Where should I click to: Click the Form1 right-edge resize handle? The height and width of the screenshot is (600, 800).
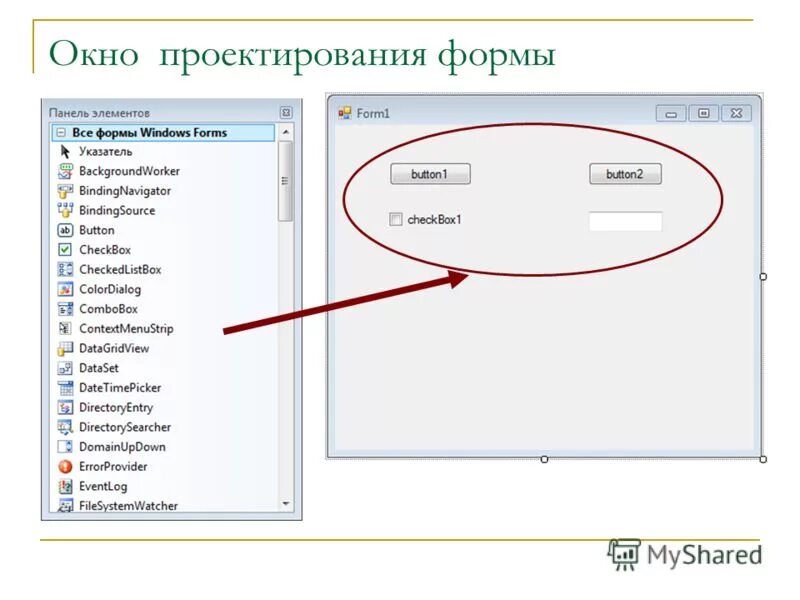(763, 277)
